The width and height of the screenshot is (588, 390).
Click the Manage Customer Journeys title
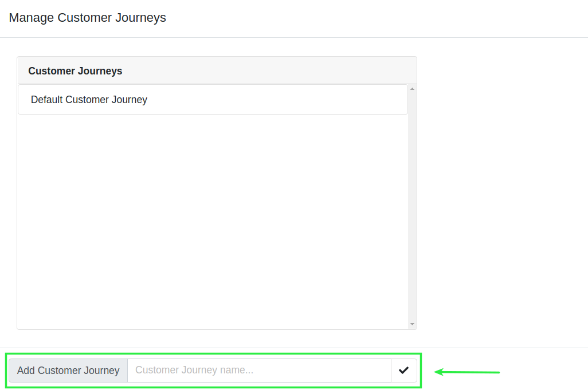point(87,18)
